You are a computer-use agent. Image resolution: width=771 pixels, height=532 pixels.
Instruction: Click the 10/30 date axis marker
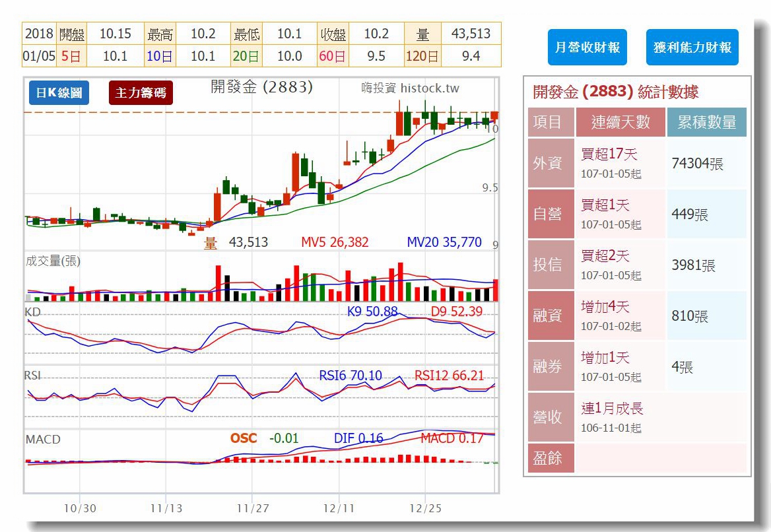pos(80,508)
